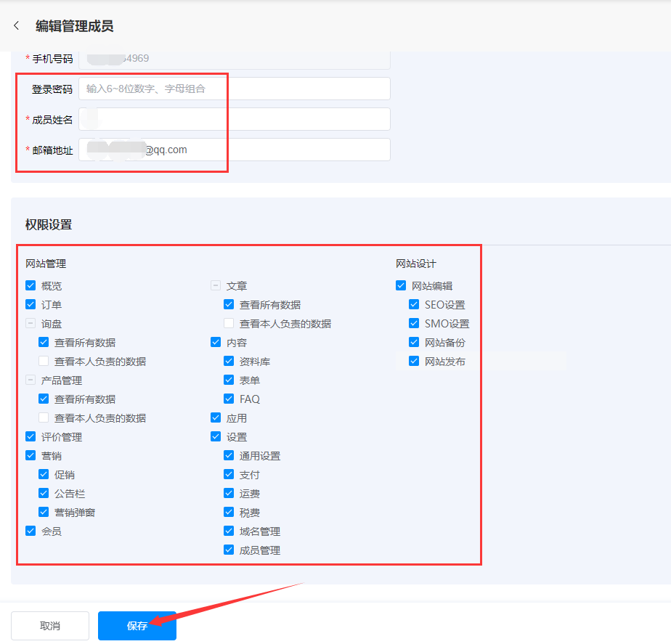Viewport: 671px width, 644px height.
Task: Click the 邮箱地址 input field
Action: click(234, 150)
